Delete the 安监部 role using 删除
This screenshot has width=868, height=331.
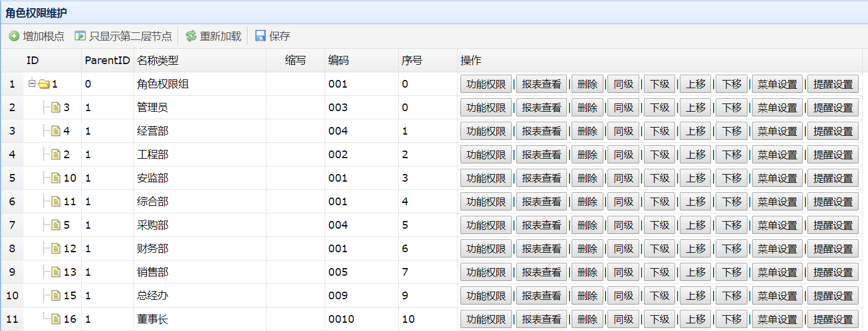tap(587, 178)
